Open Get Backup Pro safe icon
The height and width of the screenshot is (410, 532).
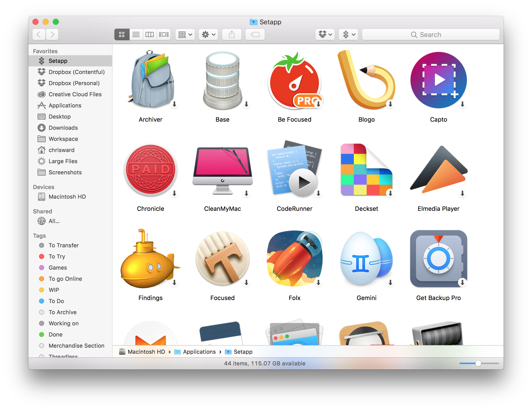[438, 259]
